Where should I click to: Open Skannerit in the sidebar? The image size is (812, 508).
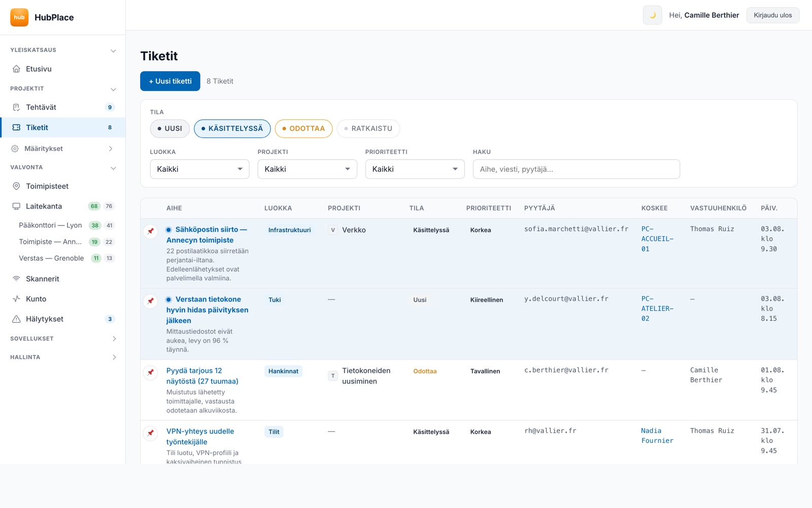point(63,279)
